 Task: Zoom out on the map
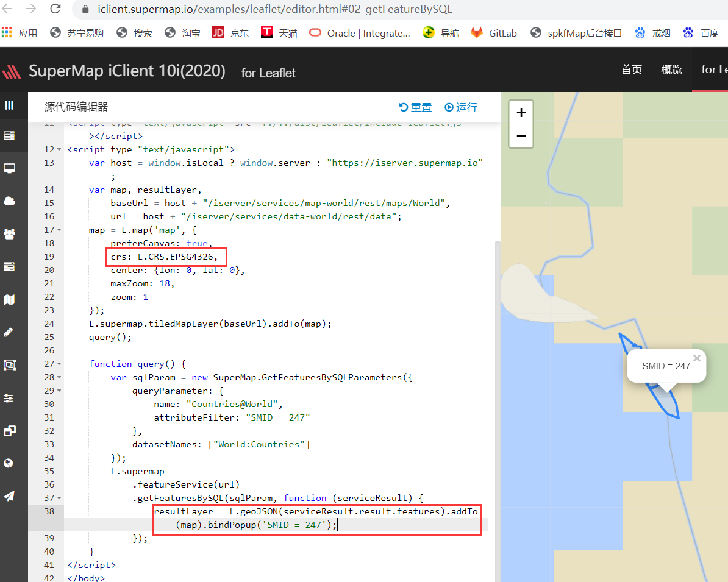pyautogui.click(x=521, y=136)
